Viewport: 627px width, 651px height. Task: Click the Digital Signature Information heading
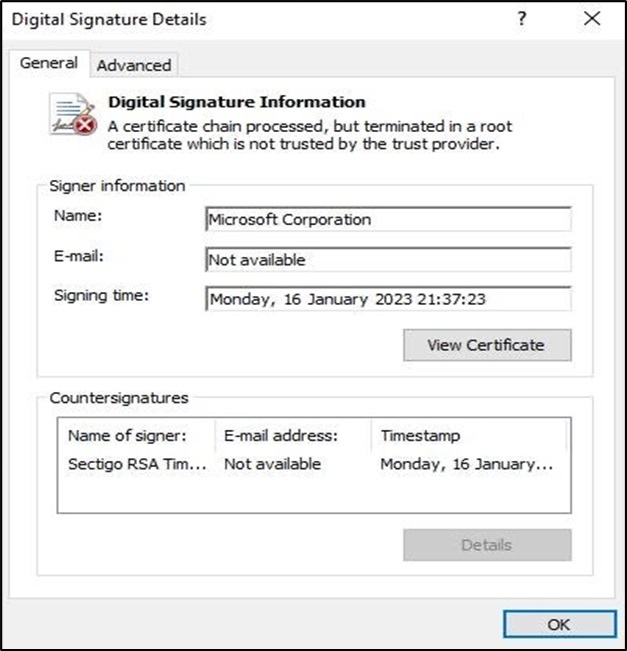pos(237,102)
